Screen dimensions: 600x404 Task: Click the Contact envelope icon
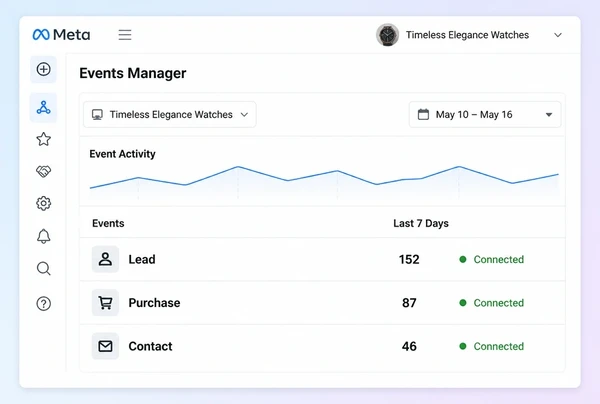coord(105,346)
